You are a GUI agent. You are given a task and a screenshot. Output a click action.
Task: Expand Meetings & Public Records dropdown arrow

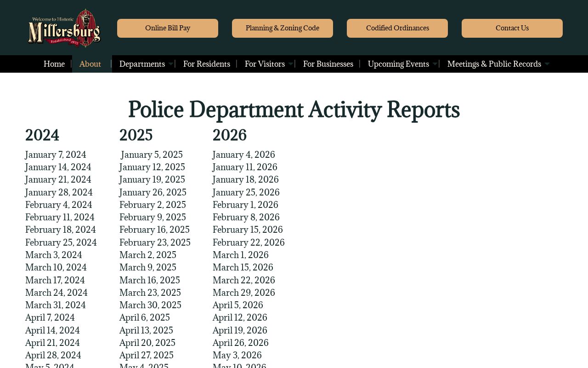[x=547, y=64]
